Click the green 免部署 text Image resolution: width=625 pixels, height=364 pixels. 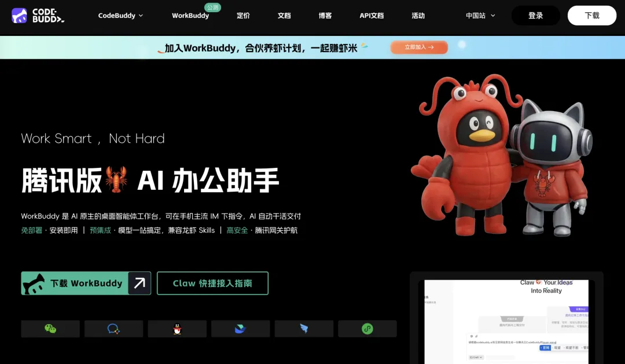[31, 230]
